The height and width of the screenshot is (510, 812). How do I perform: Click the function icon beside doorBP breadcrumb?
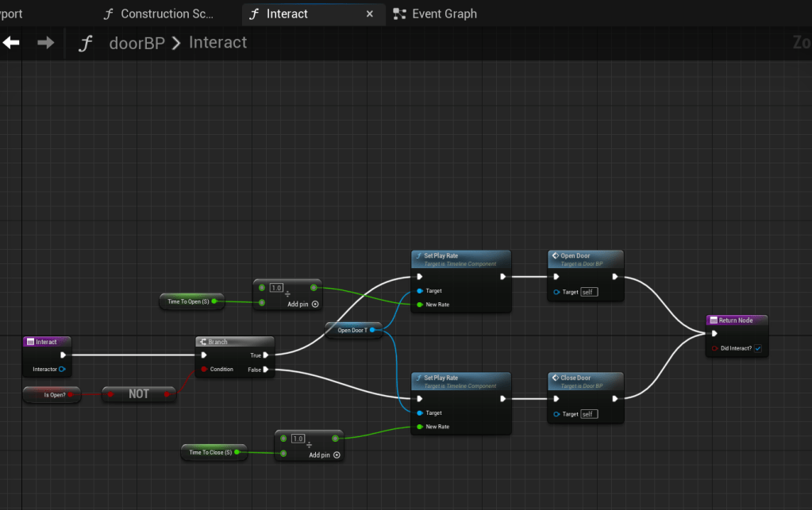pos(86,43)
